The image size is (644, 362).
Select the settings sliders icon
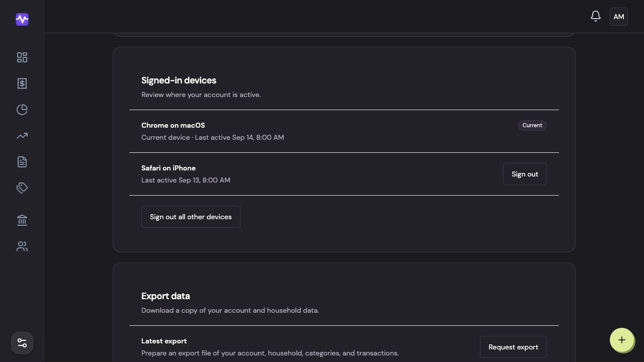click(x=22, y=343)
